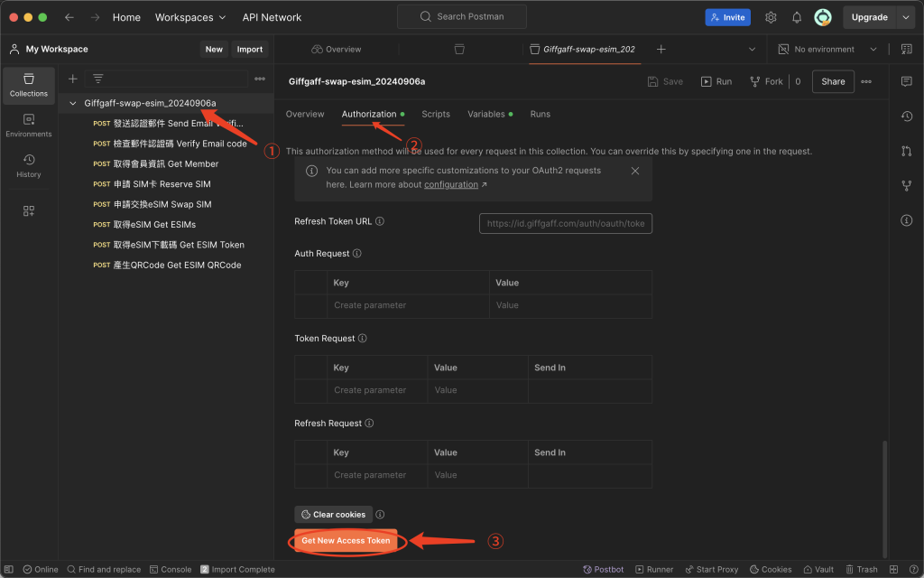Screen dimensions: 924x578
Task: Switch to two-pane layout in the status bar
Action: click(x=894, y=569)
